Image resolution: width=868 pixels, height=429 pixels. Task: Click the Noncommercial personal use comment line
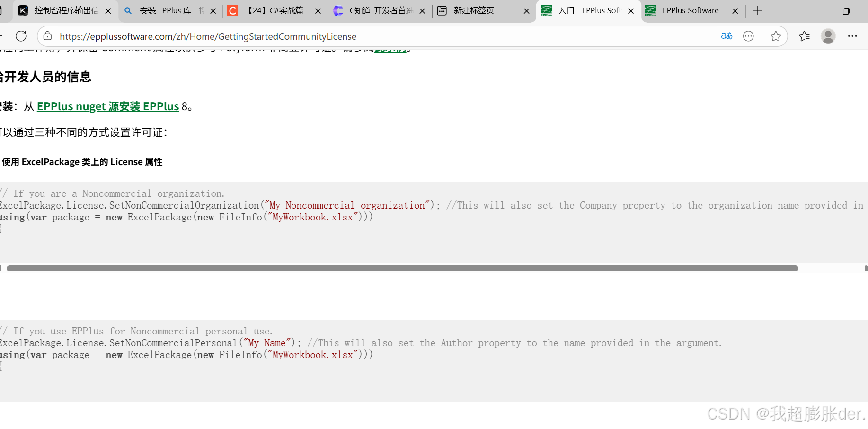[x=136, y=331]
